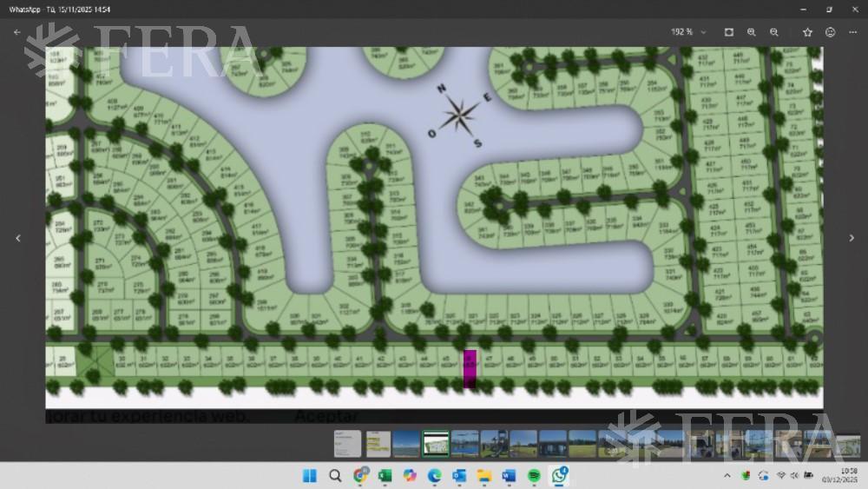Screen dimensions: 868x489
Task: Select the dark building thumbnail
Action: 553,444
